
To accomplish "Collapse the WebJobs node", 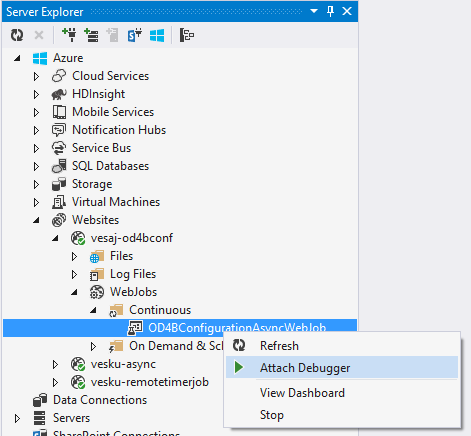I will tap(74, 292).
